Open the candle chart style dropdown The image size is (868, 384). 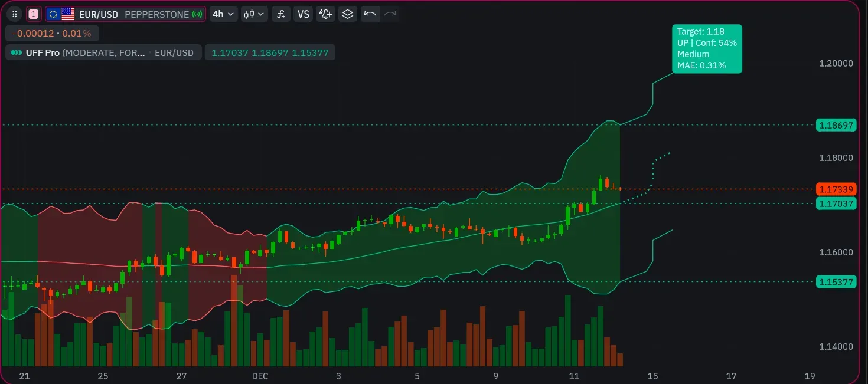tap(254, 14)
